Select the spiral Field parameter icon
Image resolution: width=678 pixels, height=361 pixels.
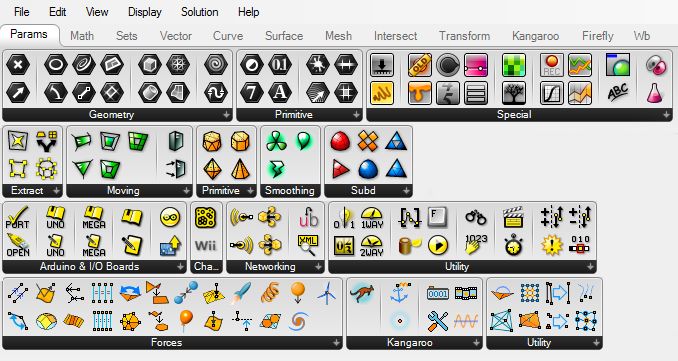[x=215, y=65]
